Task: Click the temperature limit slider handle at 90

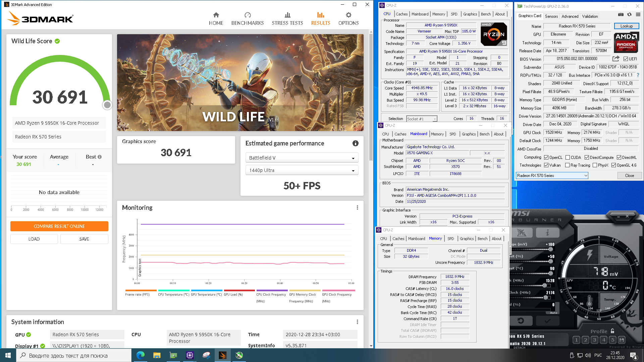Action: 550,273
